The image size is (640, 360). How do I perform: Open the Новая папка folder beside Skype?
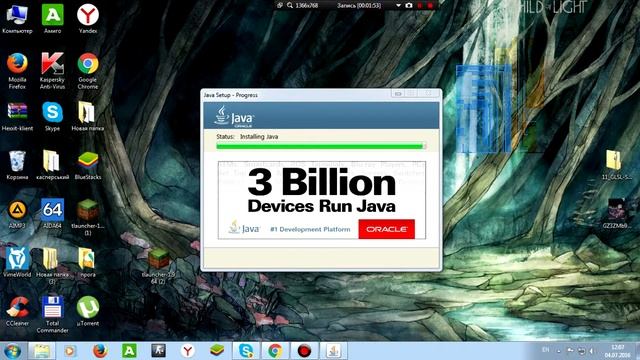click(x=88, y=117)
